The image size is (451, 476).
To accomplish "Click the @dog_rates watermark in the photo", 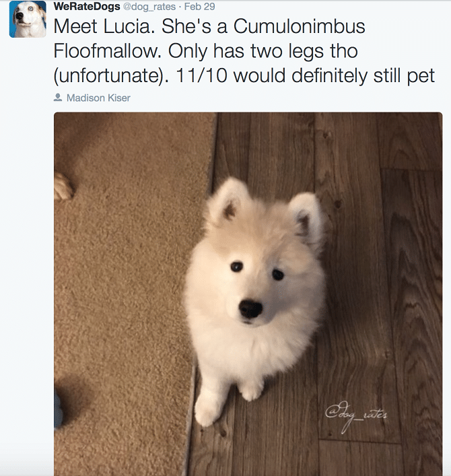I will click(x=355, y=415).
